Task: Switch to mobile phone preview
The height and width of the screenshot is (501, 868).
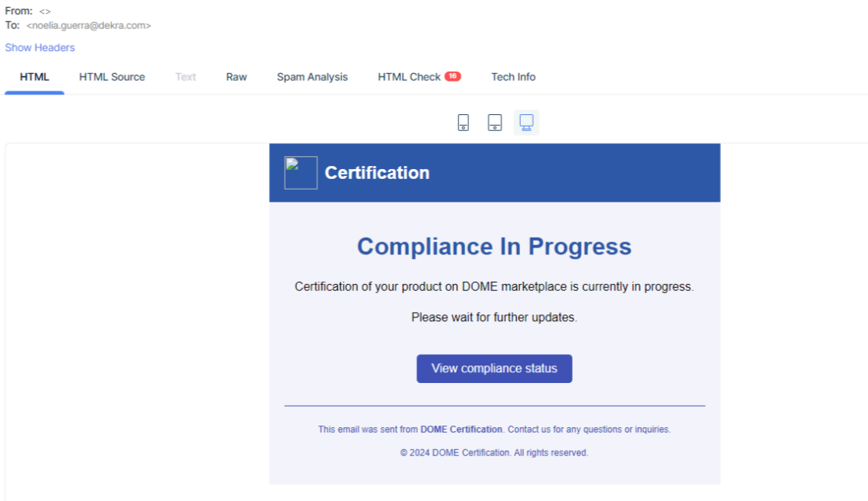Action: (463, 123)
